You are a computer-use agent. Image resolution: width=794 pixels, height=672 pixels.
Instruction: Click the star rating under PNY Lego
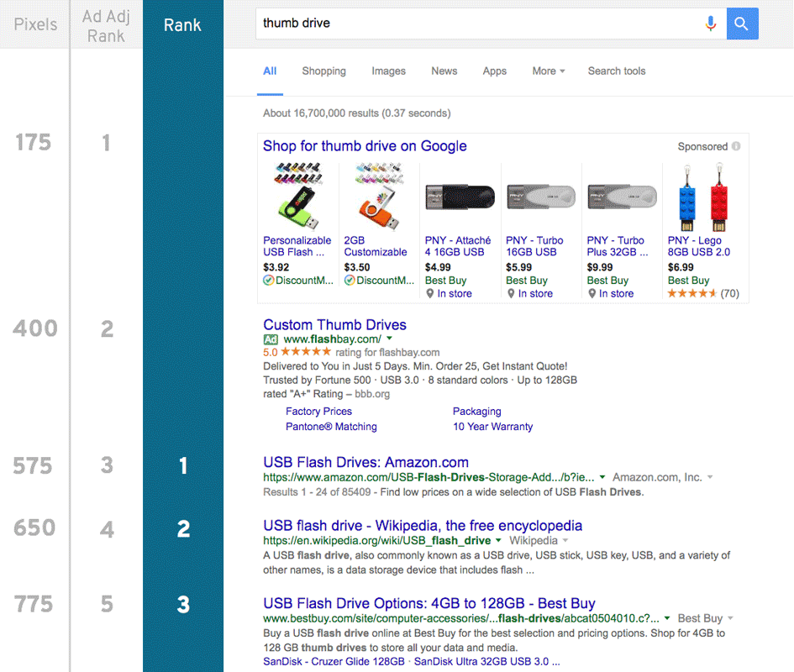click(691, 293)
